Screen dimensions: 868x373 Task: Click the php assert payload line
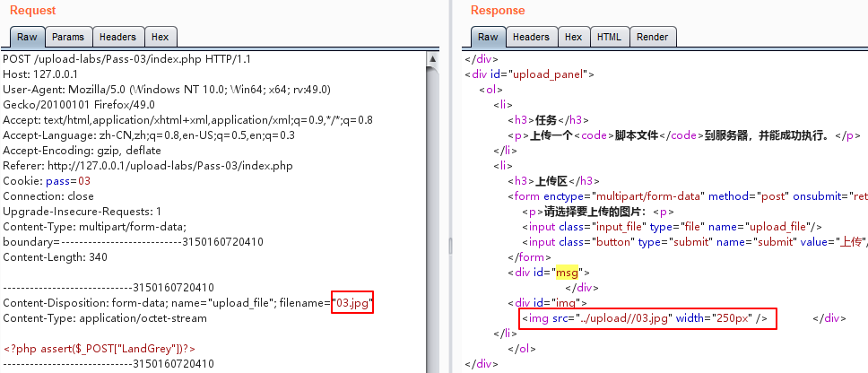click(x=100, y=349)
